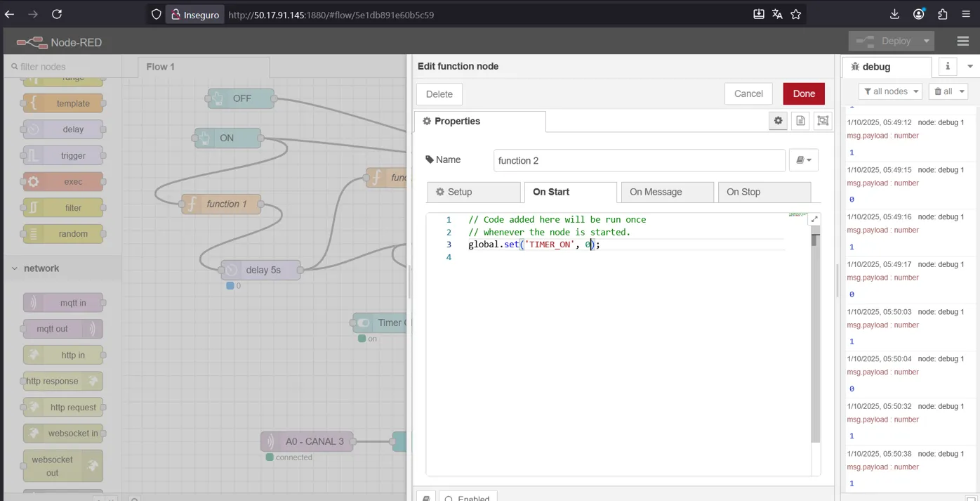The height and width of the screenshot is (501, 980).
Task: Open the all nodes debug filter dropdown
Action: (x=891, y=91)
